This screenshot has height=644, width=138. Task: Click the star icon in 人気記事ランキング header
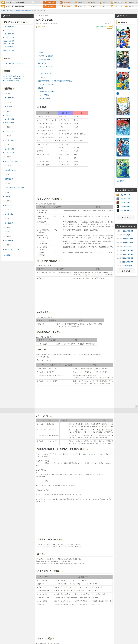pyautogui.click(x=118, y=190)
